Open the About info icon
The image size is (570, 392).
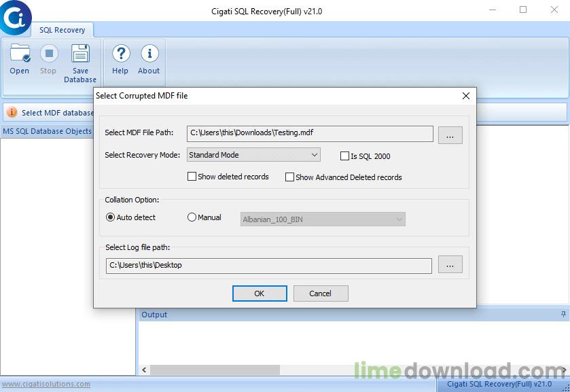click(x=149, y=54)
